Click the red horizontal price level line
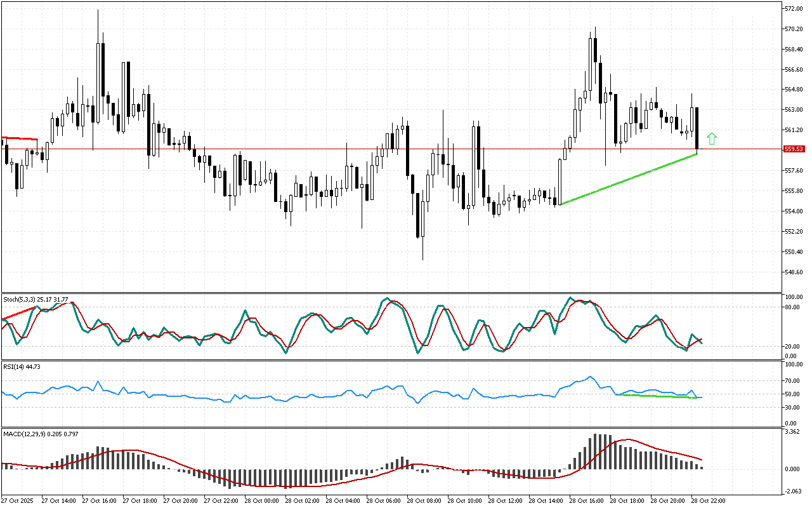The width and height of the screenshot is (812, 508). coord(317,149)
